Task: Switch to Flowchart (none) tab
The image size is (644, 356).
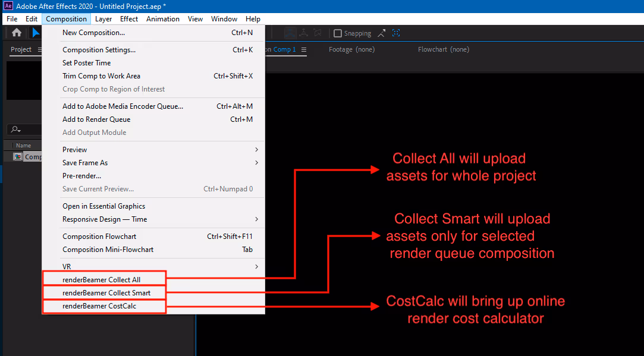Action: click(x=444, y=49)
